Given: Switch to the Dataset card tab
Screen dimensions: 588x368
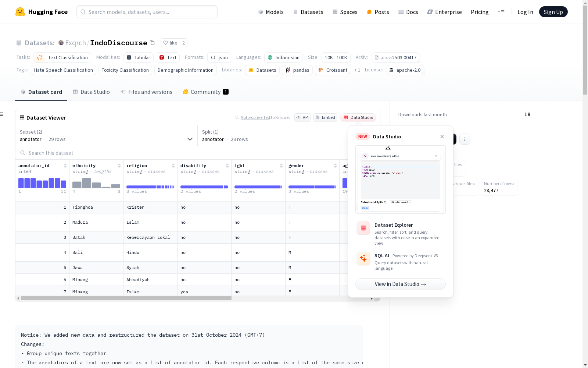Looking at the screenshot, I should tap(41, 92).
